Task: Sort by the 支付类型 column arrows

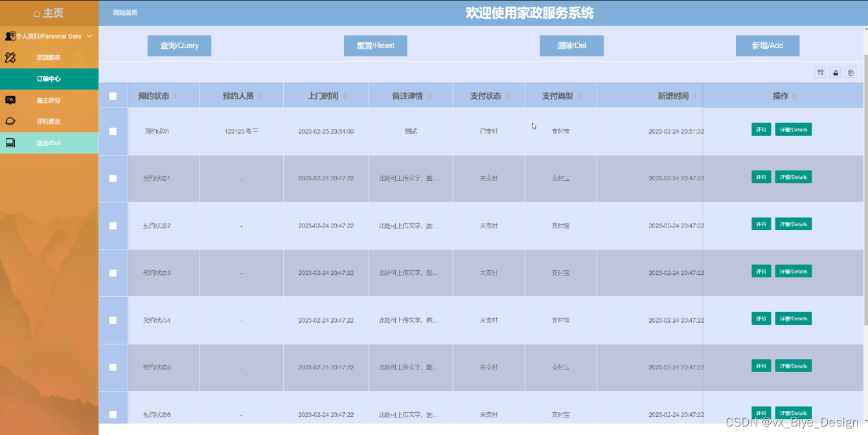Action: 579,96
